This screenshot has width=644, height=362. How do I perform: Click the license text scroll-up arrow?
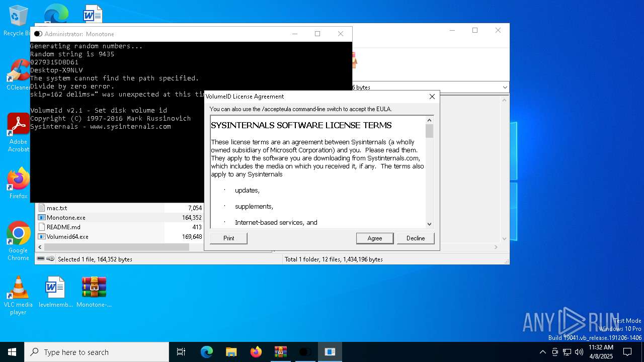429,120
